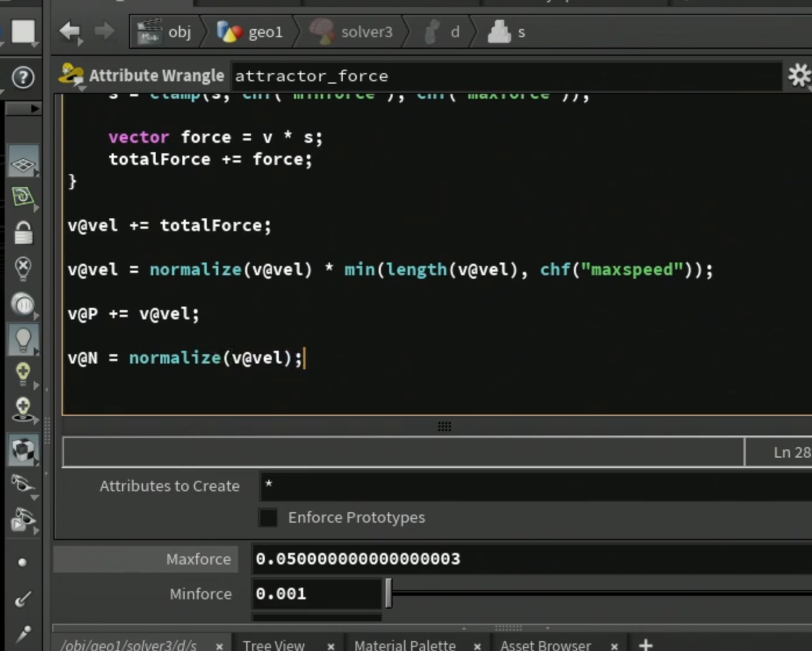Click the map pin display icon
The height and width of the screenshot is (651, 812).
click(x=23, y=268)
